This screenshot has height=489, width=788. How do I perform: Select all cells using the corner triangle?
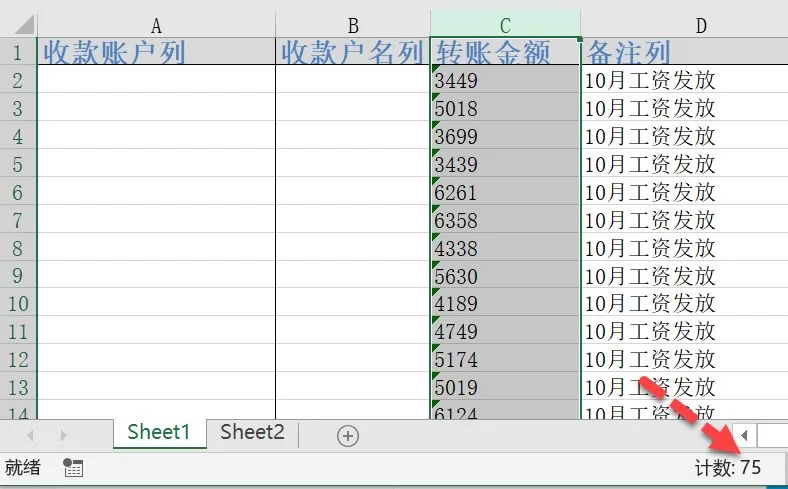coord(18,24)
